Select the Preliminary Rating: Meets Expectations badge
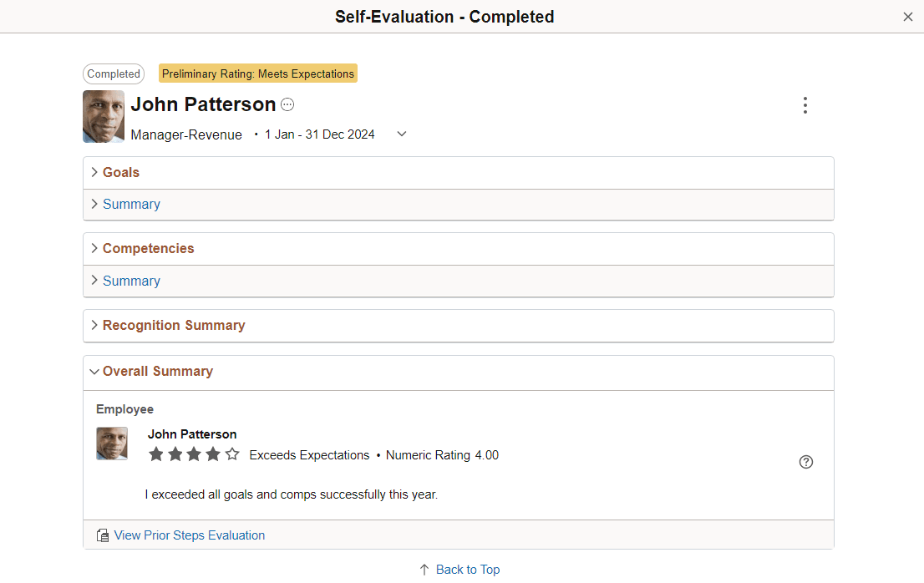The image size is (924, 583). 257,74
